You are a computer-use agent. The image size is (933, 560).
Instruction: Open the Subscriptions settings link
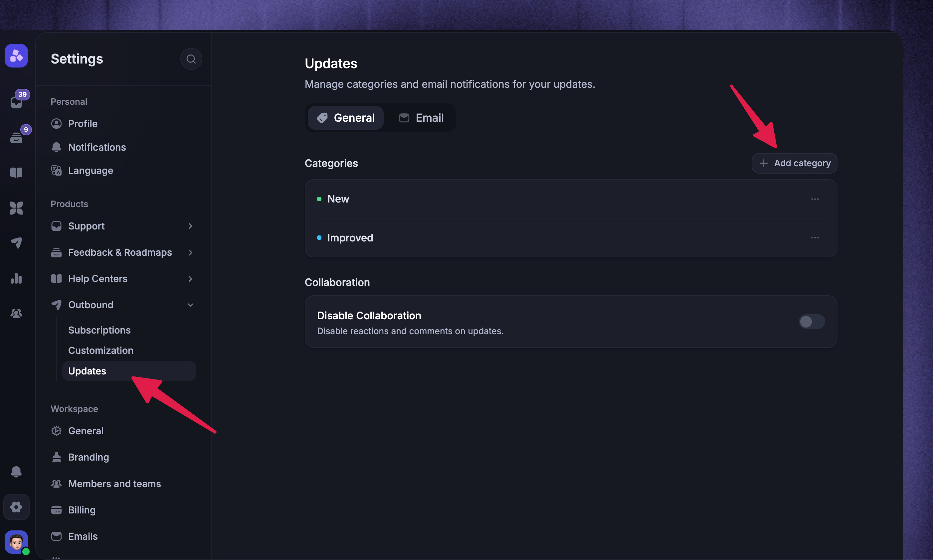tap(99, 330)
